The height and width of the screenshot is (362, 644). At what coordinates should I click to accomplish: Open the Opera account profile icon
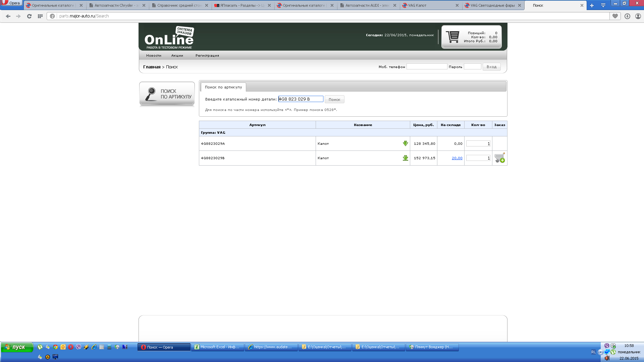[638, 16]
